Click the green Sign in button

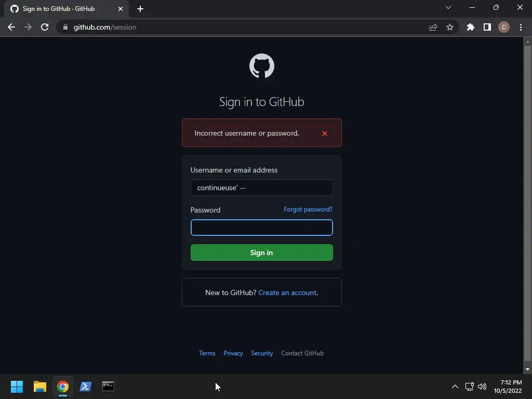pyautogui.click(x=262, y=253)
